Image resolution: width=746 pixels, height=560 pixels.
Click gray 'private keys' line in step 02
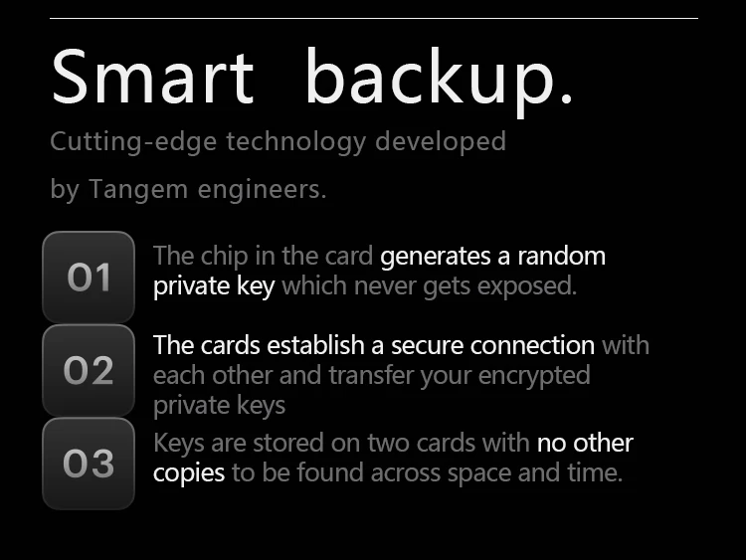point(219,405)
